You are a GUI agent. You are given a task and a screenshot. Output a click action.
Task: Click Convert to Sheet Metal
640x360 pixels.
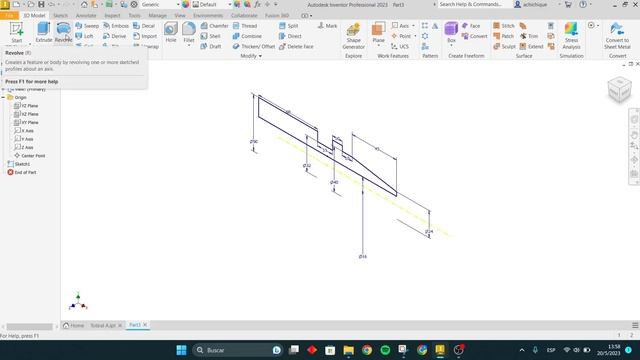(x=617, y=36)
